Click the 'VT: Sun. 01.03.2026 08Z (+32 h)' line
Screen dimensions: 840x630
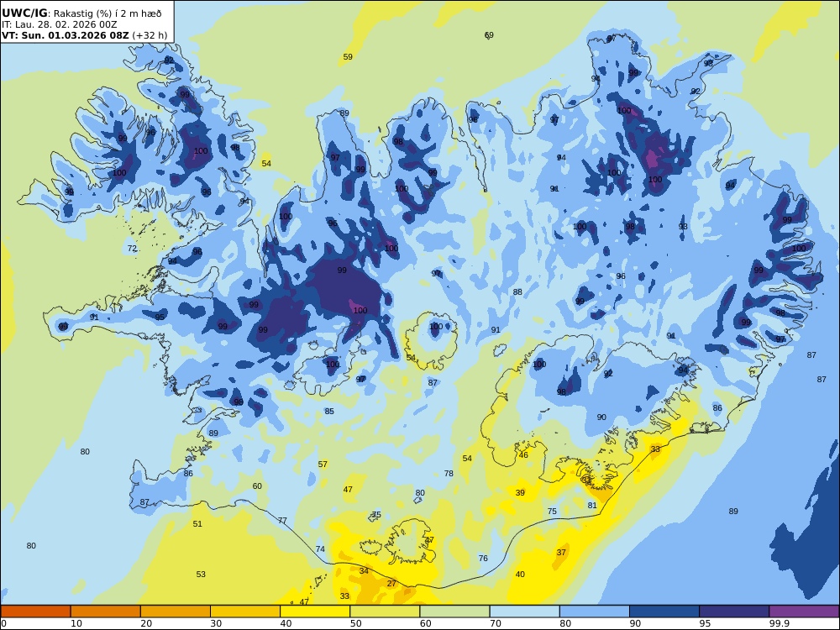pos(85,35)
